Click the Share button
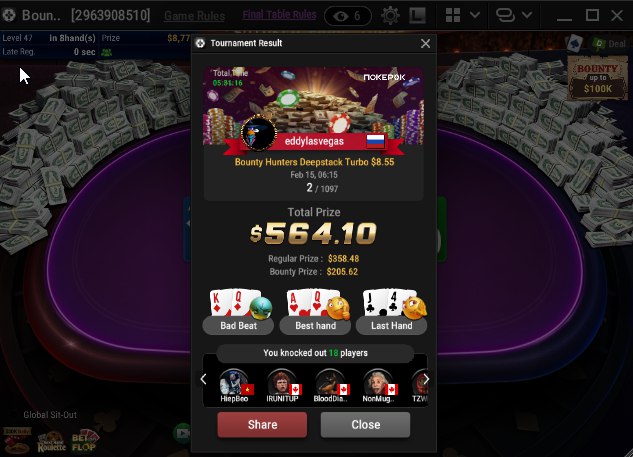 click(x=262, y=425)
